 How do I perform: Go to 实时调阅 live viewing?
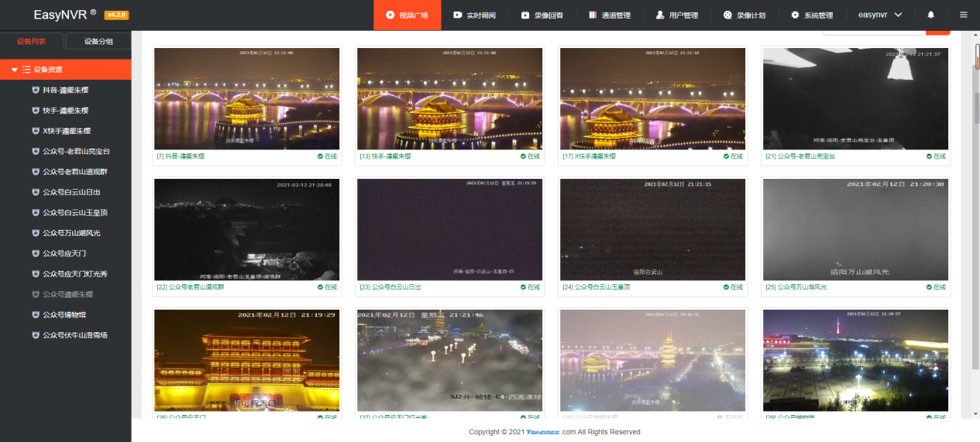(x=474, y=15)
